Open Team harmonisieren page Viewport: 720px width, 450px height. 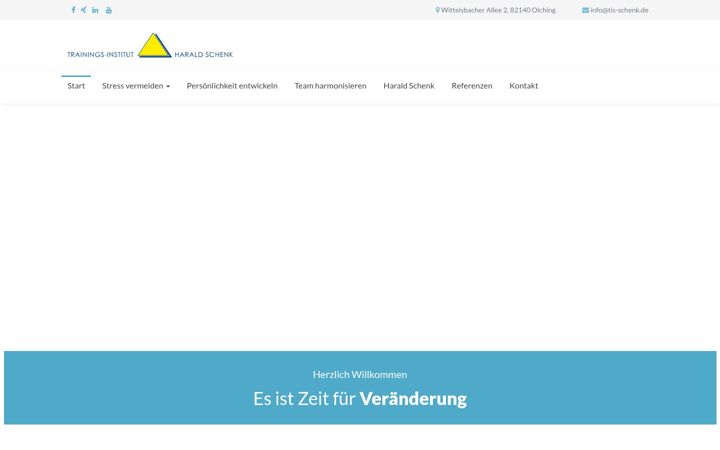tap(331, 85)
